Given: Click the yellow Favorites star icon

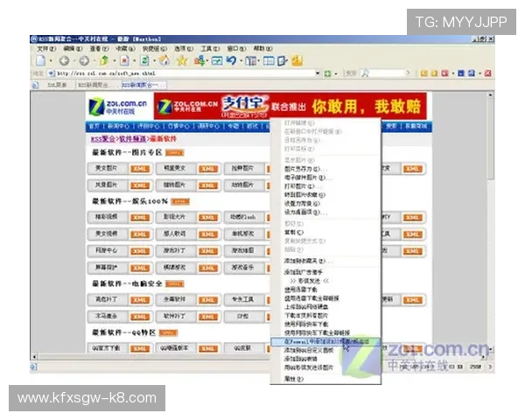Looking at the screenshot, I should 182,60.
